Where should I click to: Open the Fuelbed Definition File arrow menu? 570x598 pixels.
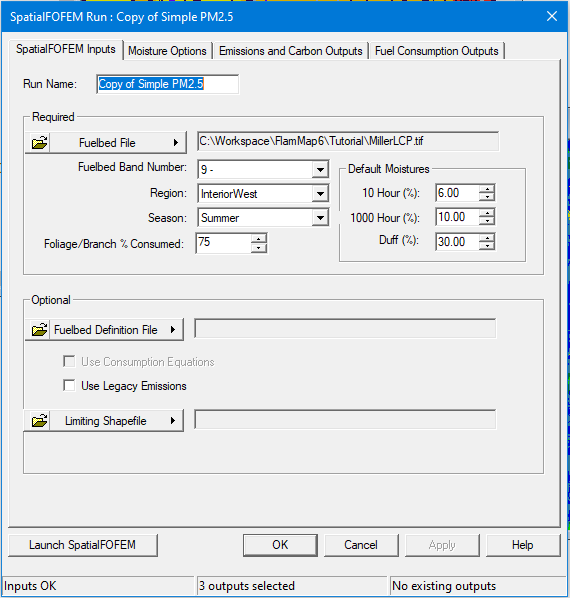click(x=173, y=330)
